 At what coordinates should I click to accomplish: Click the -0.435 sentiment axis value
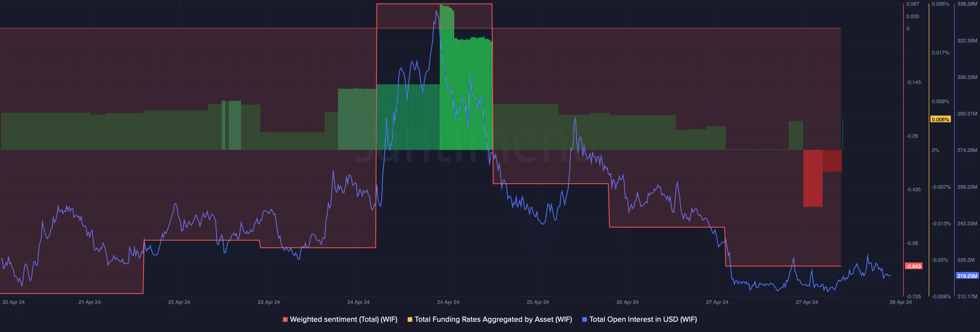point(914,190)
